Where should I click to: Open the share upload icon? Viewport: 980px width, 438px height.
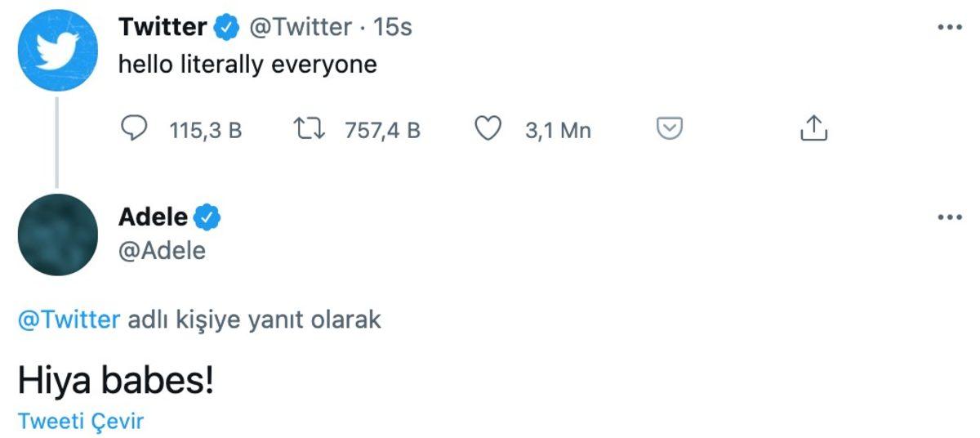point(813,128)
